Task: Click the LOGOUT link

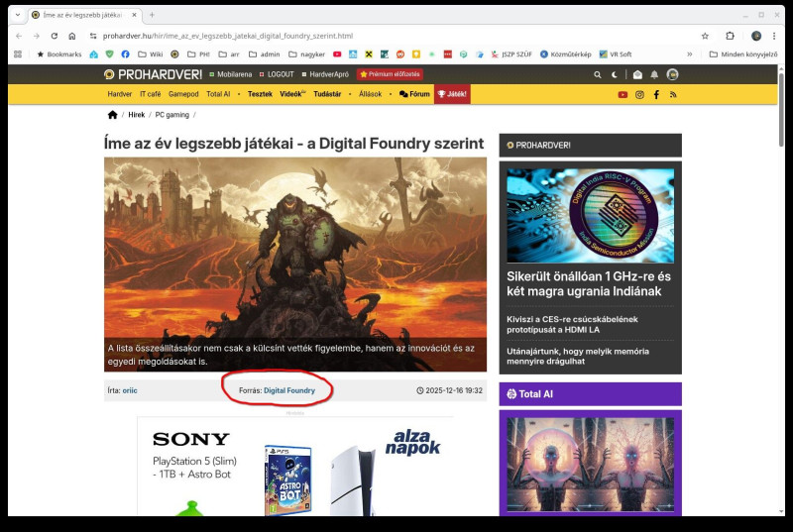Action: (x=277, y=74)
